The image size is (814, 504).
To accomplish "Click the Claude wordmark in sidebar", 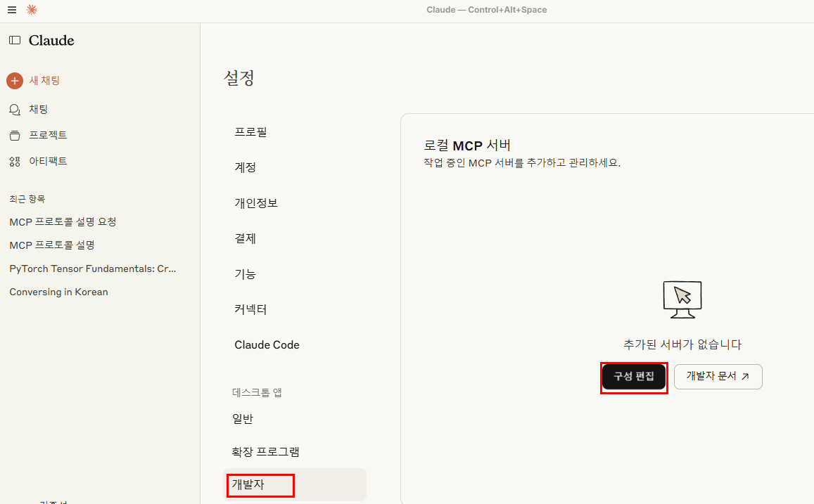I will (x=51, y=41).
